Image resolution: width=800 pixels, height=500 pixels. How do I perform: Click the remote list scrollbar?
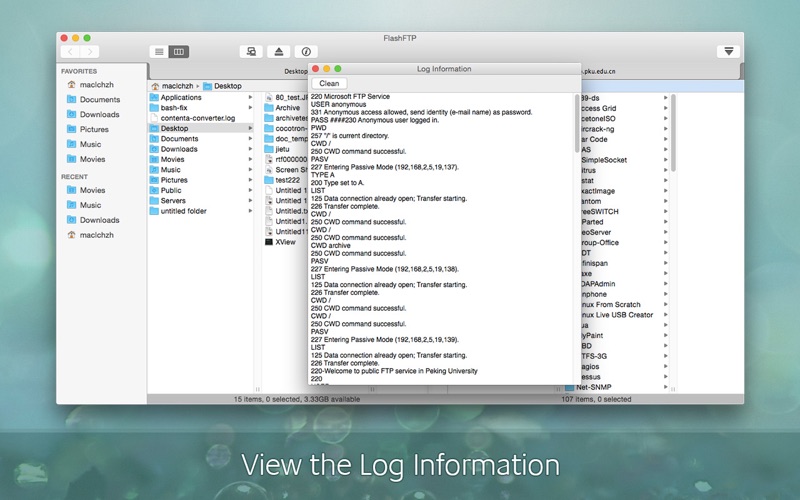tap(673, 133)
